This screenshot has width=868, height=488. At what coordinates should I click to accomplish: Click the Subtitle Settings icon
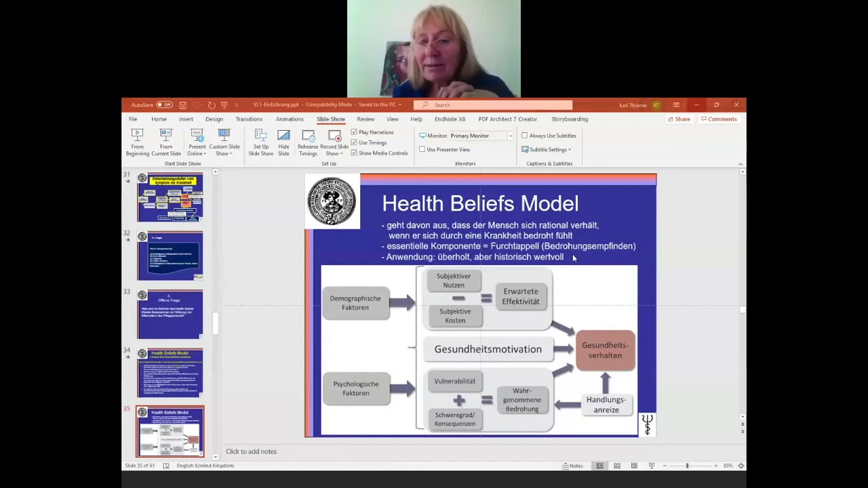click(525, 150)
